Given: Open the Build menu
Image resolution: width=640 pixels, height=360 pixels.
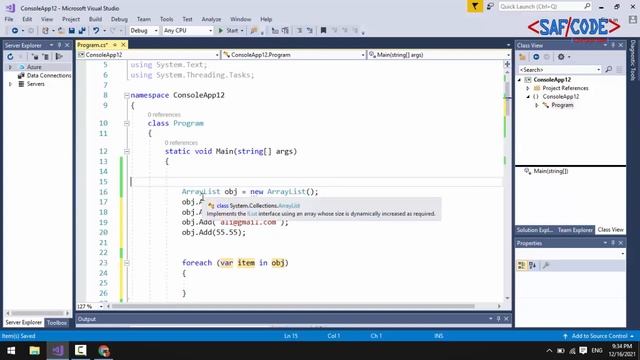Looking at the screenshot, I should [x=95, y=19].
